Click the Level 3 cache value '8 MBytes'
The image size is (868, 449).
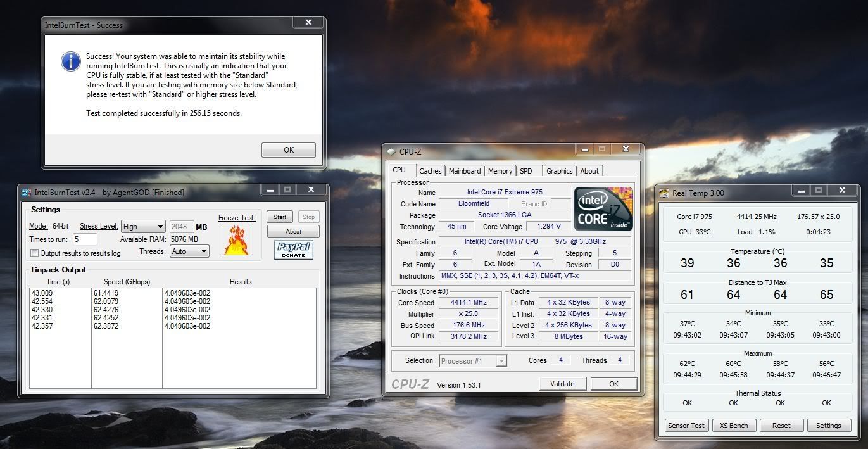[x=569, y=336]
